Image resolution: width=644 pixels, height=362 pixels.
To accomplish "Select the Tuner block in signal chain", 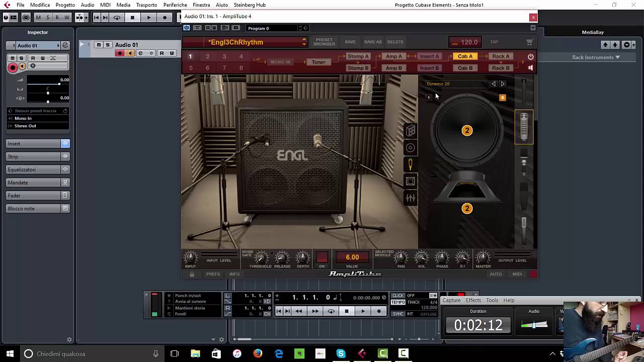I will click(318, 62).
